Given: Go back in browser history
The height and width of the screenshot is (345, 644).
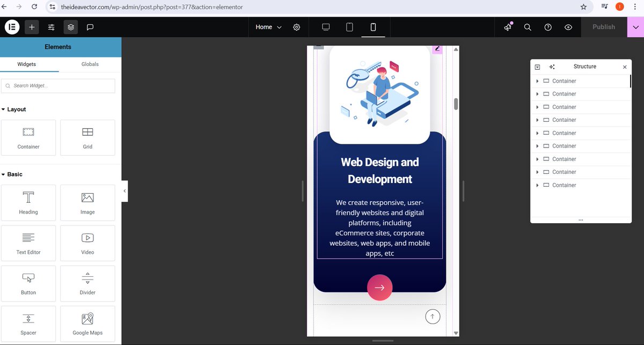Looking at the screenshot, I should coord(5,7).
